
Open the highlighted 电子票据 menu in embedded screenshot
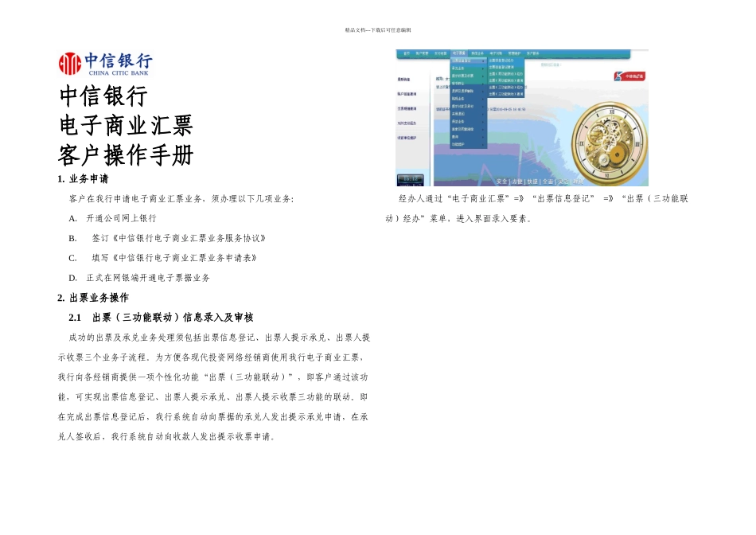point(459,53)
